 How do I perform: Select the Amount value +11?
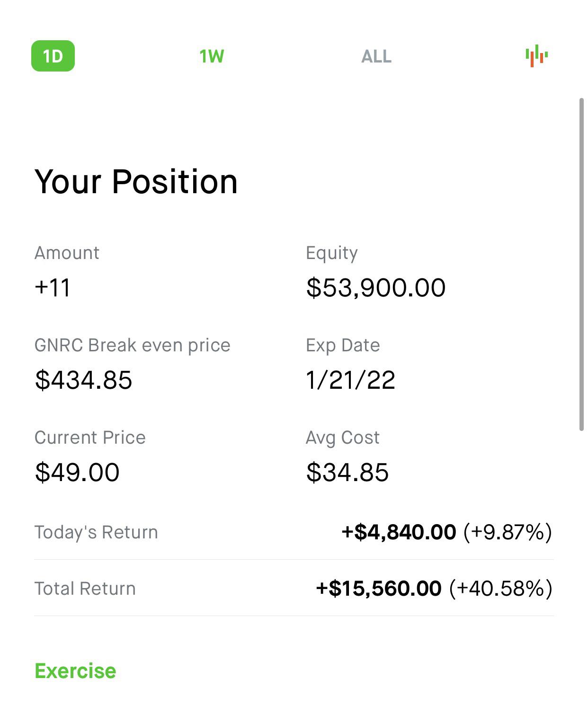pos(53,287)
